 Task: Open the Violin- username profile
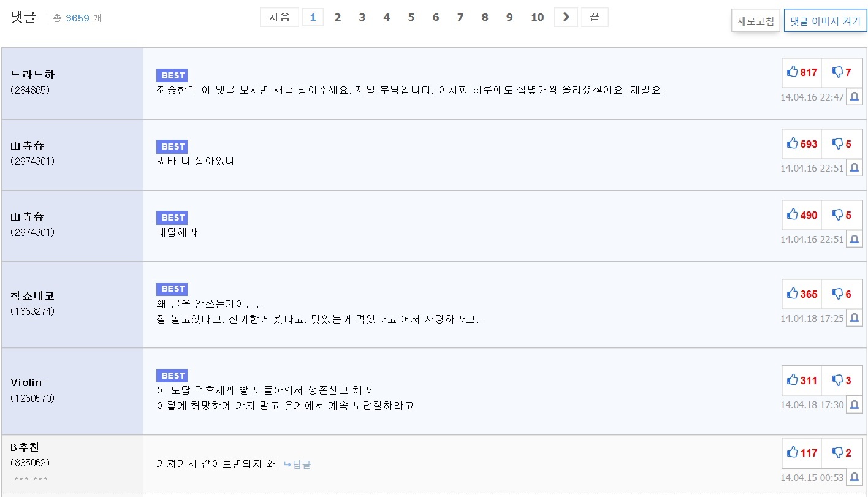pyautogui.click(x=29, y=382)
